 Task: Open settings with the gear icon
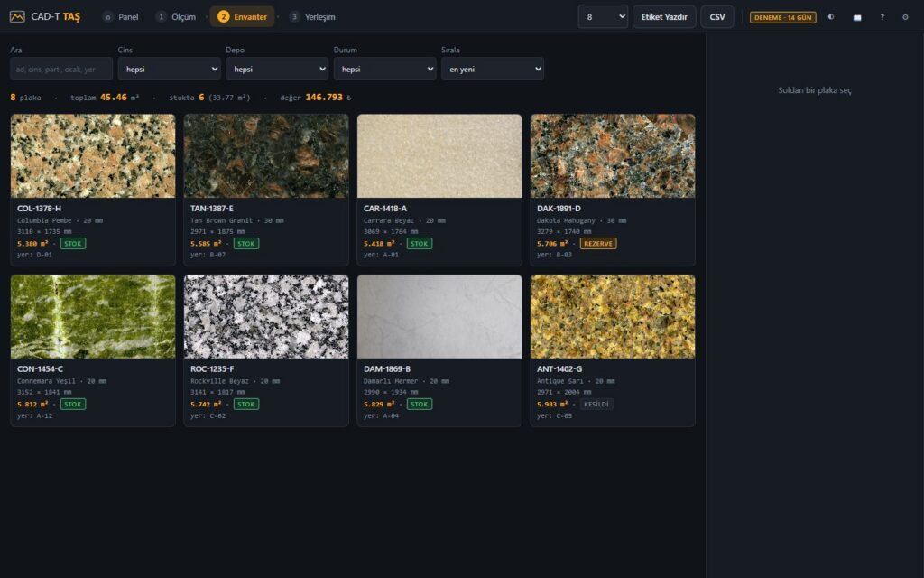point(905,17)
